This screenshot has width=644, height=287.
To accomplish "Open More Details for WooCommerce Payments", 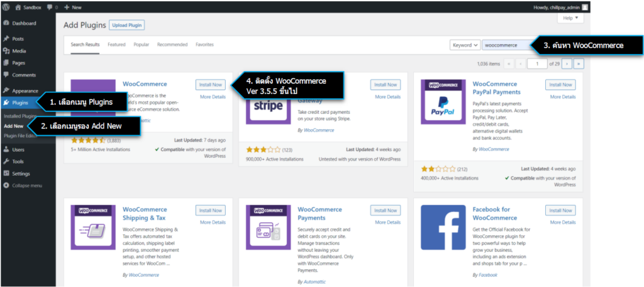I will 387,222.
